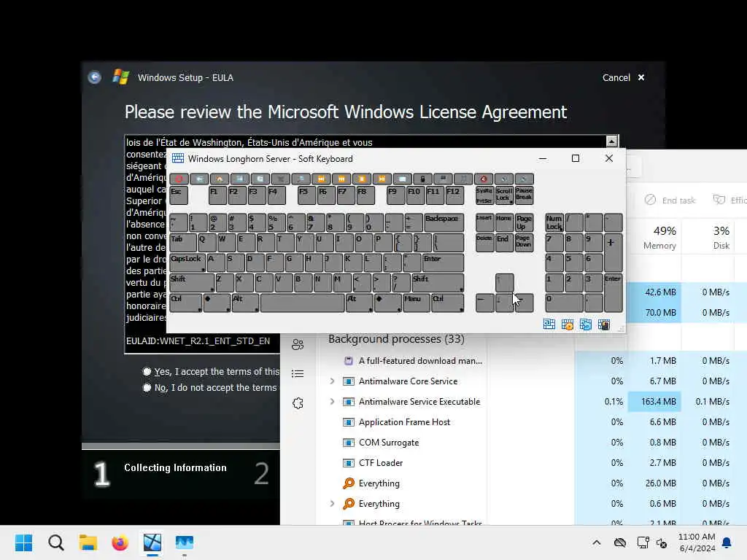Screen dimensions: 747x560
Task: Click the End task button
Action: point(670,200)
